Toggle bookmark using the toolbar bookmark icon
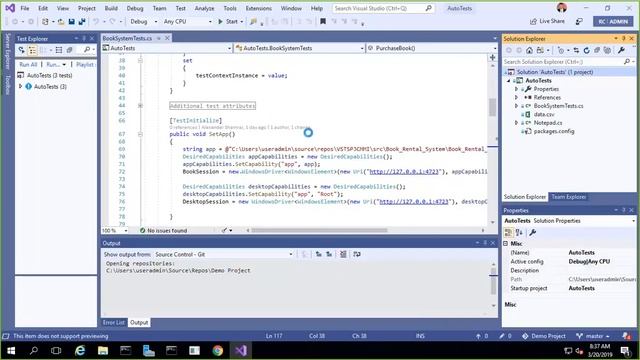Viewport: 640px width, 360px height. pyautogui.click(x=323, y=21)
